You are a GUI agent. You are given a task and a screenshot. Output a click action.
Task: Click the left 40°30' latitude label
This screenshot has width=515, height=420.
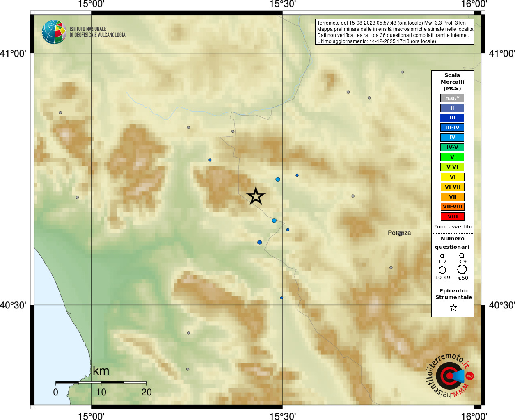tap(13, 305)
